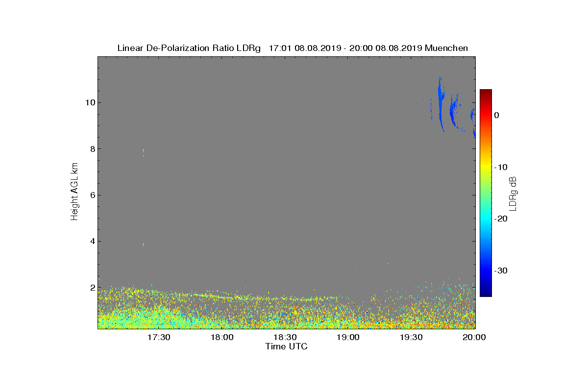Click the 19:30 time tick label
This screenshot has height=392, width=588.
pos(412,337)
